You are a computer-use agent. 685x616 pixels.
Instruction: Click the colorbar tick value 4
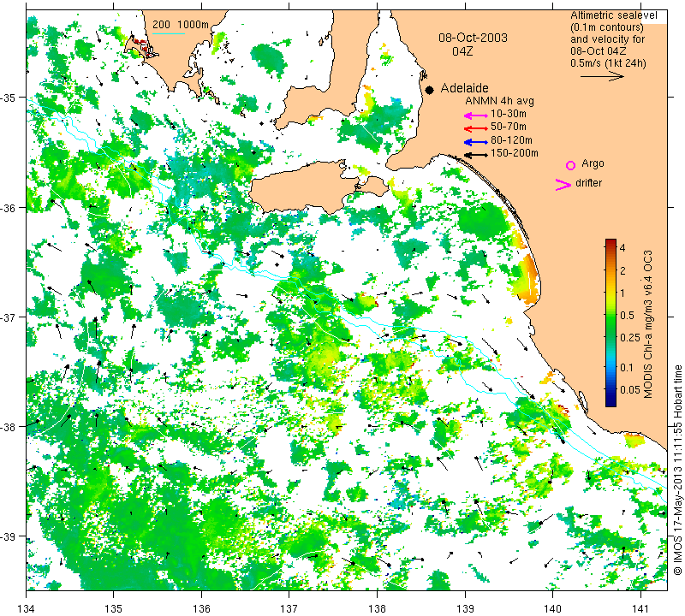click(x=622, y=248)
